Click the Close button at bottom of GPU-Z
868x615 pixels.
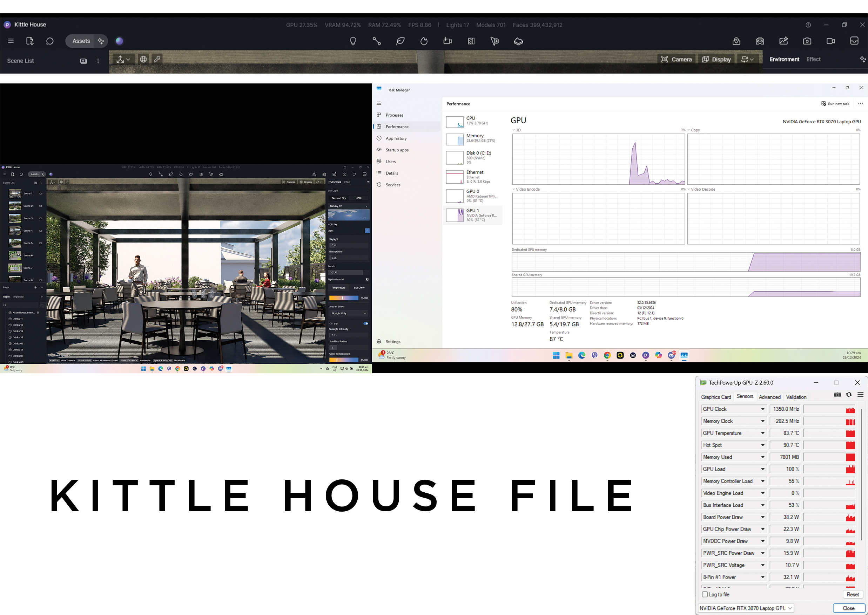coord(848,608)
